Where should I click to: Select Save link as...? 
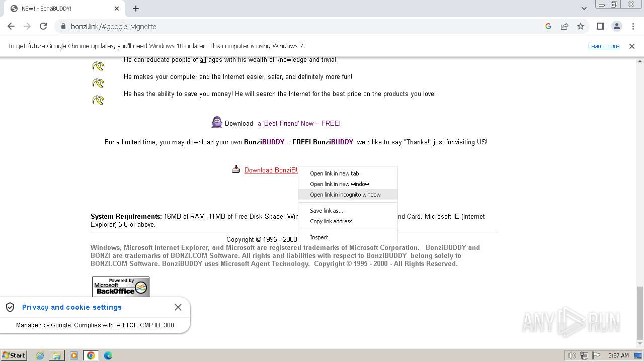click(x=348, y=211)
